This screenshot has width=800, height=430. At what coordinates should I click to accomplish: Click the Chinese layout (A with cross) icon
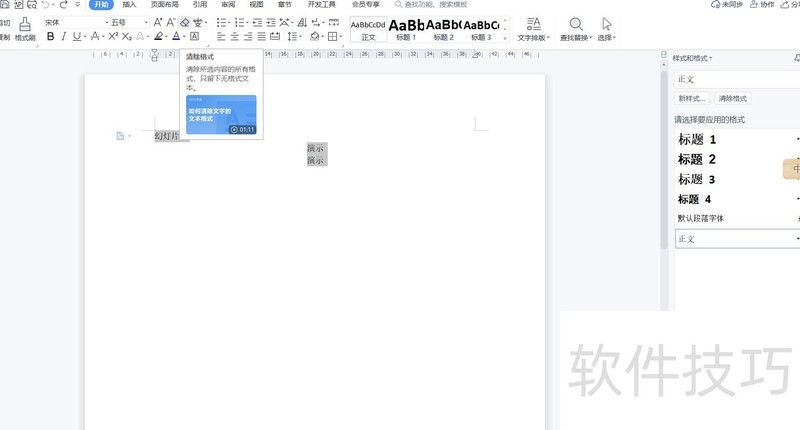[x=284, y=22]
